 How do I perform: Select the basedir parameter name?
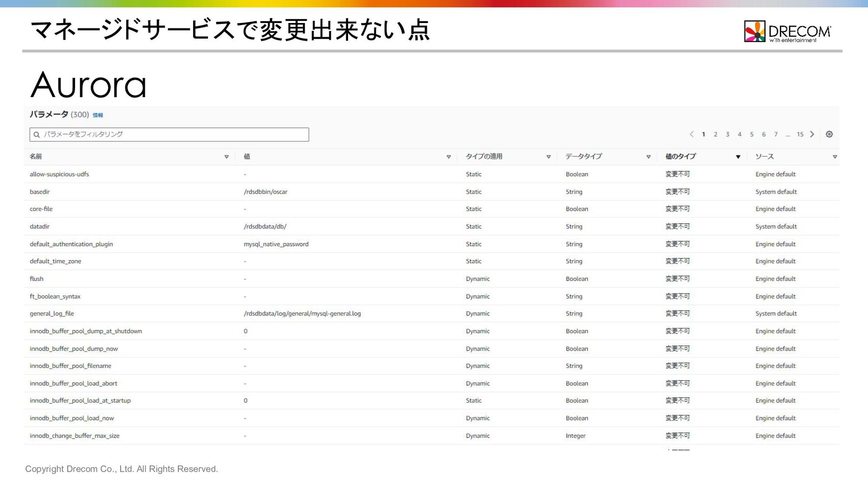pos(40,192)
